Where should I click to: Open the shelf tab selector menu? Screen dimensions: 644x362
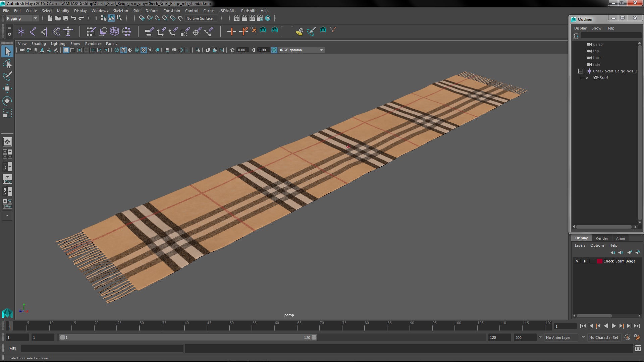point(9,28)
